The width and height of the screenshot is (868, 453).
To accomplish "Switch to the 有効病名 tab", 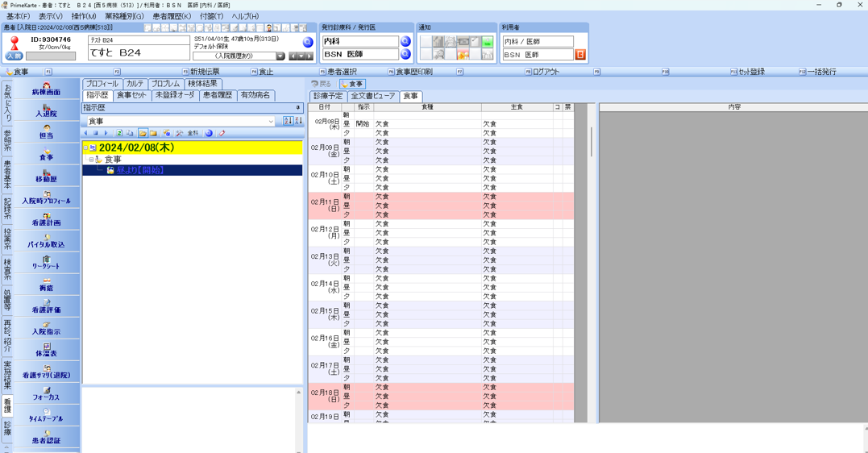I will 255,95.
